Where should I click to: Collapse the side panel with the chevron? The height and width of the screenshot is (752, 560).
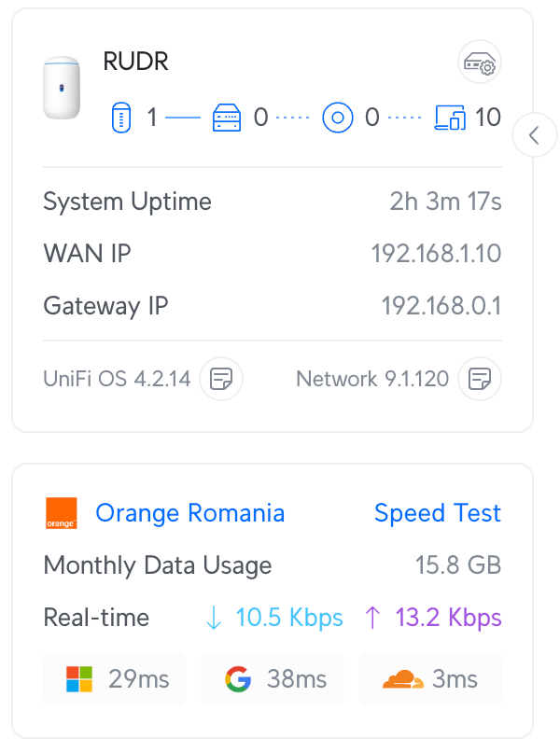coord(535,135)
